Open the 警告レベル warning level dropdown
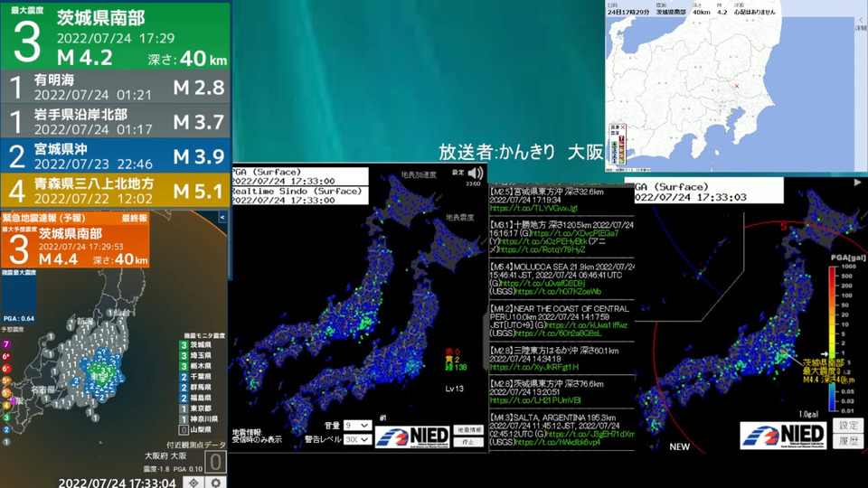The height and width of the screenshot is (488, 868). (x=357, y=439)
